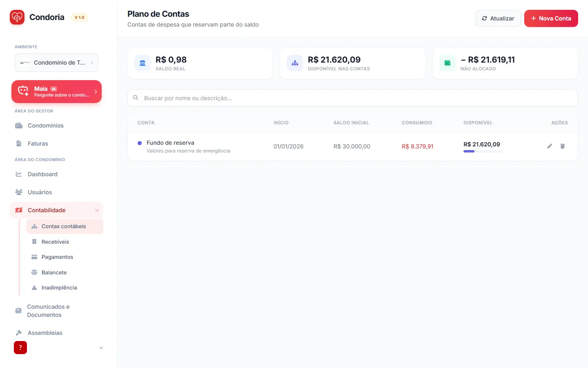Viewport: 588px width, 368px height.
Task: Collapse the Contabilidade menu chevron
Action: (97, 211)
